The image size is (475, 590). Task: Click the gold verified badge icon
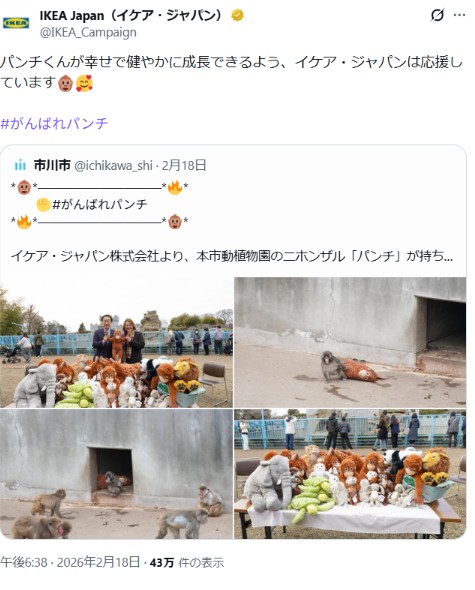[x=237, y=15]
